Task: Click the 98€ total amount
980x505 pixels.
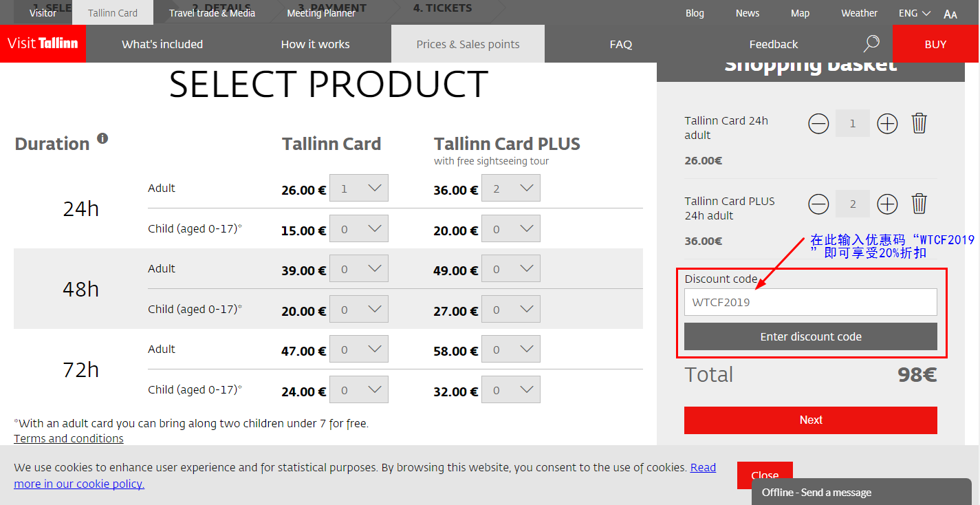Action: coord(917,374)
